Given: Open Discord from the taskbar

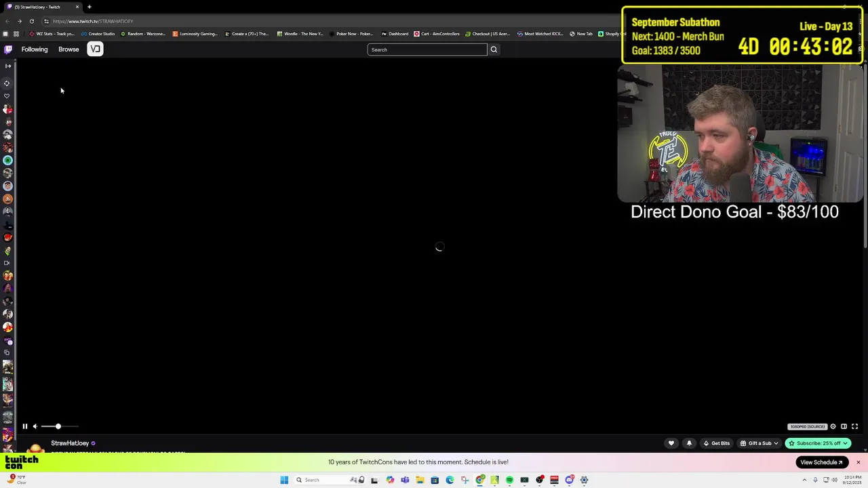Looking at the screenshot, I should click(x=569, y=480).
